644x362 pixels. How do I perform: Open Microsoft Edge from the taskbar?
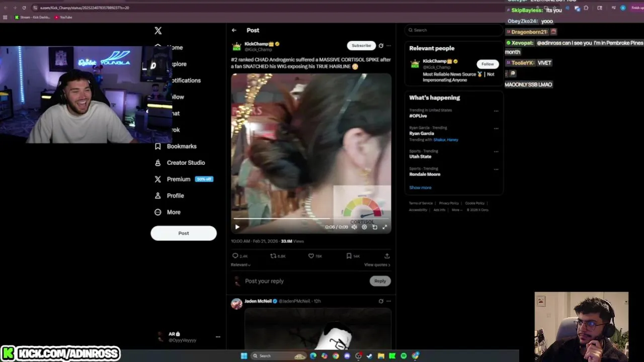(x=313, y=356)
